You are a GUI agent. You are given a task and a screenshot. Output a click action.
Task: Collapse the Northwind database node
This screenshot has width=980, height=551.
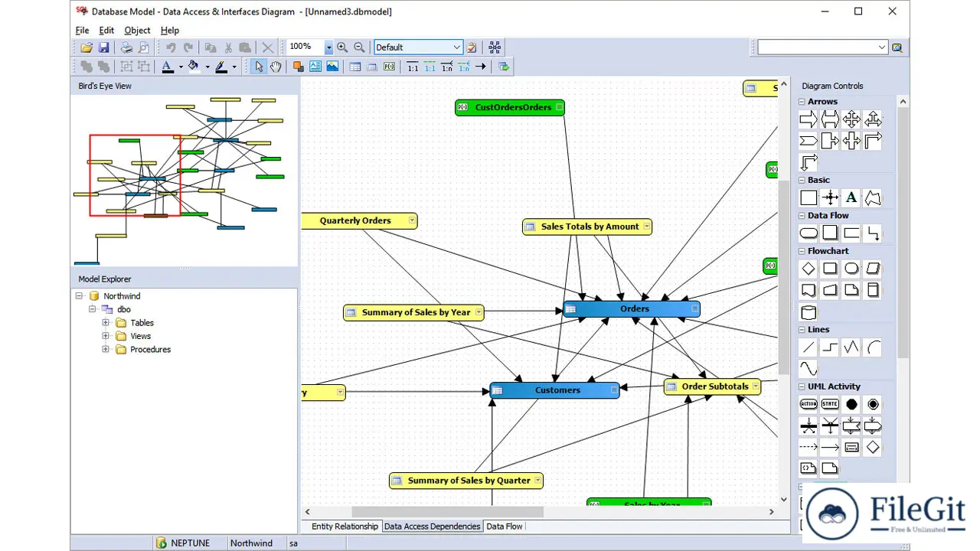click(x=79, y=296)
